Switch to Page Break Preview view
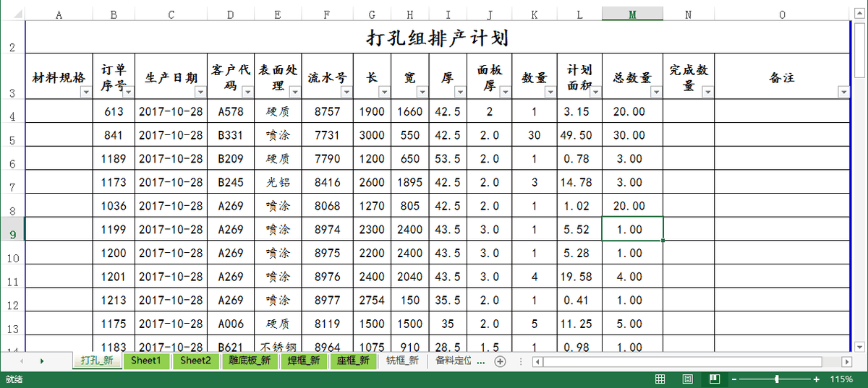 (714, 379)
